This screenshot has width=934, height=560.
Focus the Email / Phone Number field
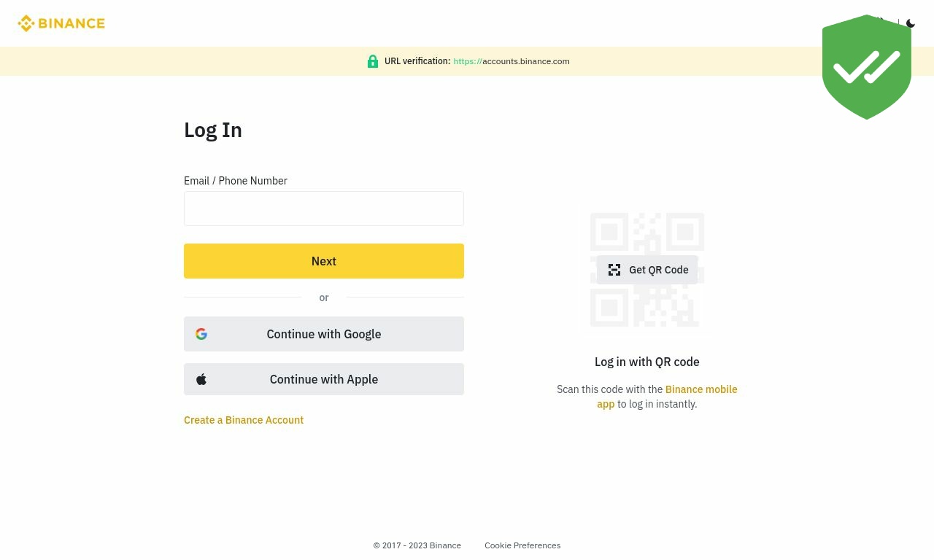point(324,209)
